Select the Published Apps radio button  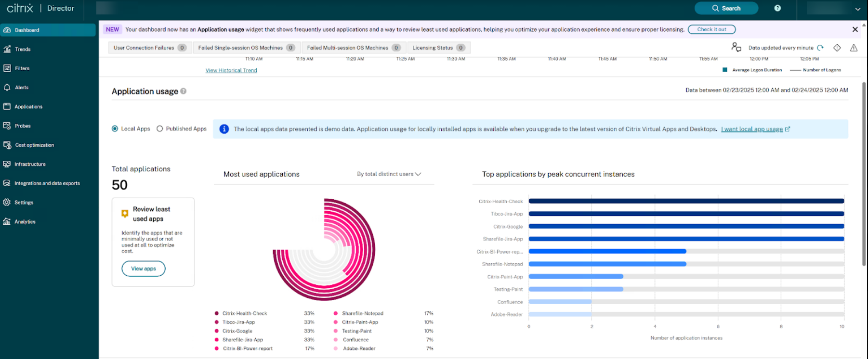tap(160, 128)
